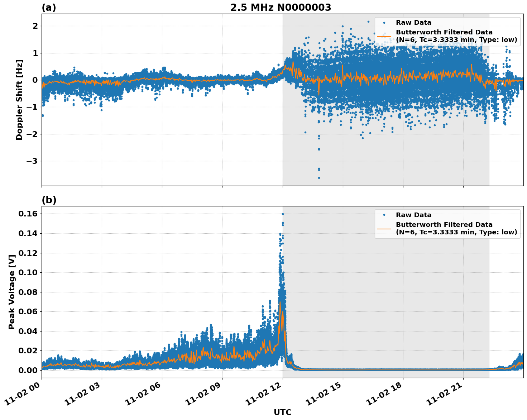Click the 0.16 V peak data point

pos(283,213)
